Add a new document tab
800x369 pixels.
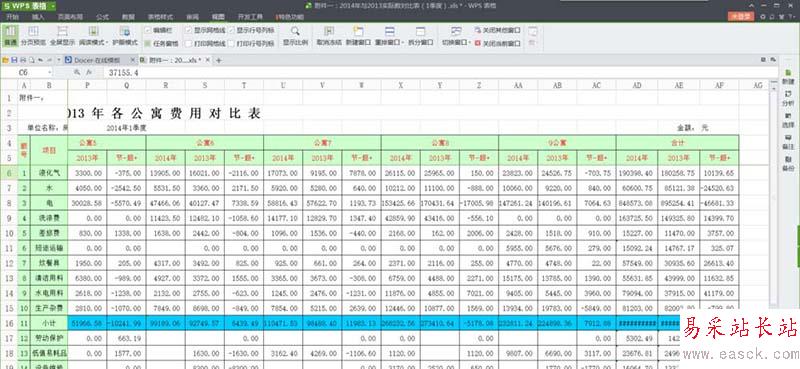219,60
